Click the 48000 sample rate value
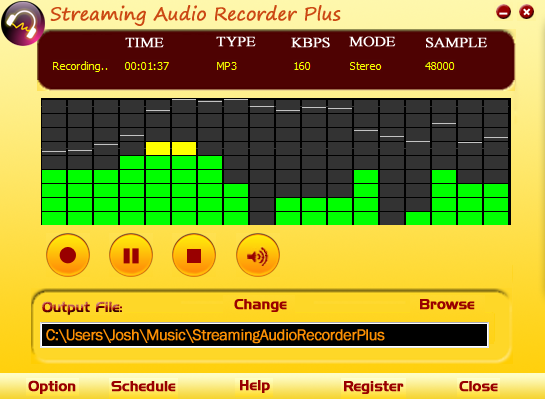Image resolution: width=545 pixels, height=399 pixels. 439,66
